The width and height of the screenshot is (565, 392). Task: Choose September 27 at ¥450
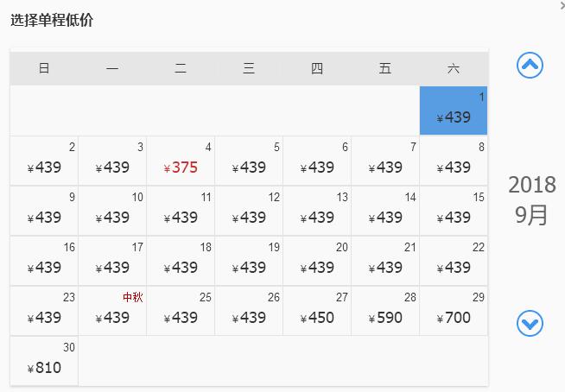pos(317,311)
